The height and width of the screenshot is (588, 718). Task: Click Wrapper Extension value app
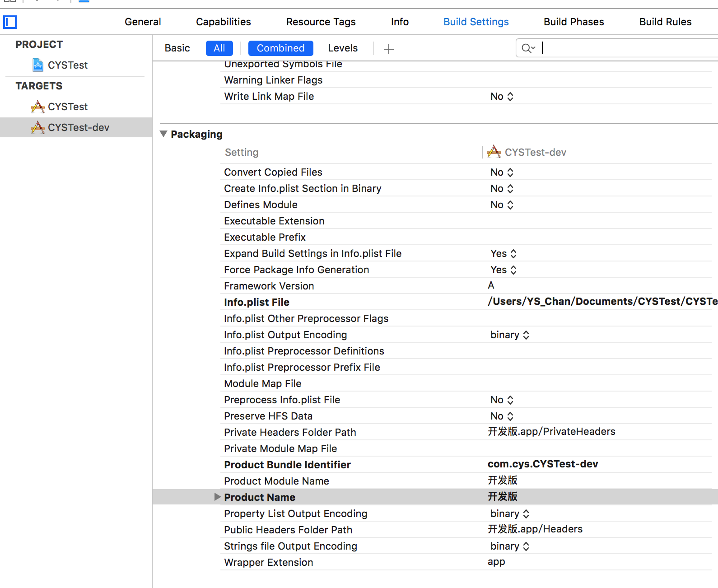(x=496, y=561)
